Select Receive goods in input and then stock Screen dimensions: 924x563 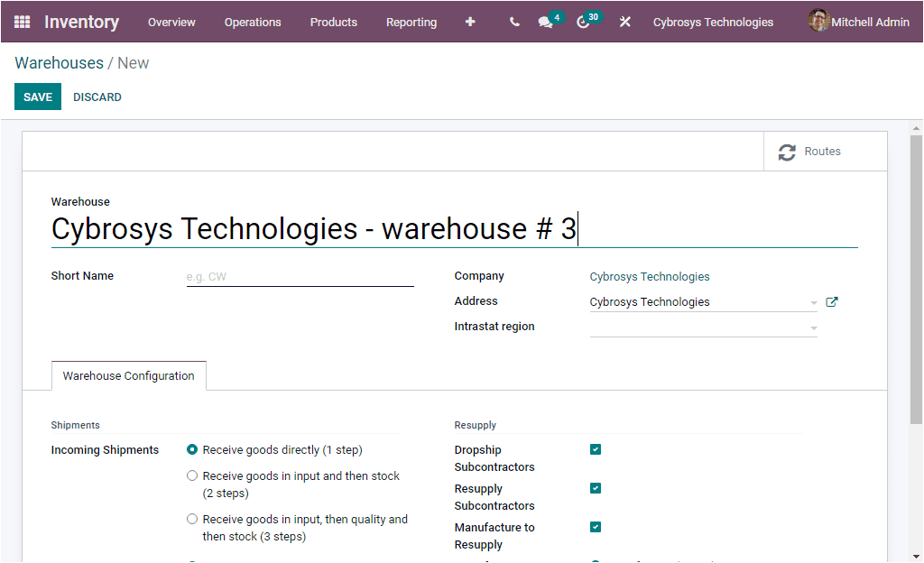192,475
